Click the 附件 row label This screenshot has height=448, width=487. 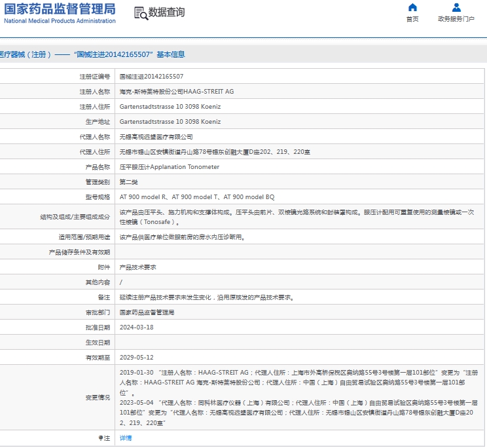point(103,267)
